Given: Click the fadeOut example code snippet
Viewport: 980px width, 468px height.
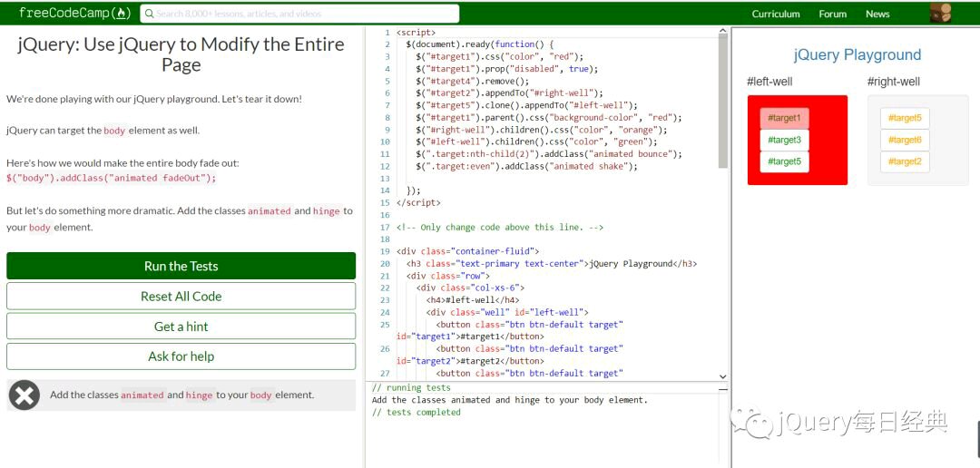Looking at the screenshot, I should point(112,178).
